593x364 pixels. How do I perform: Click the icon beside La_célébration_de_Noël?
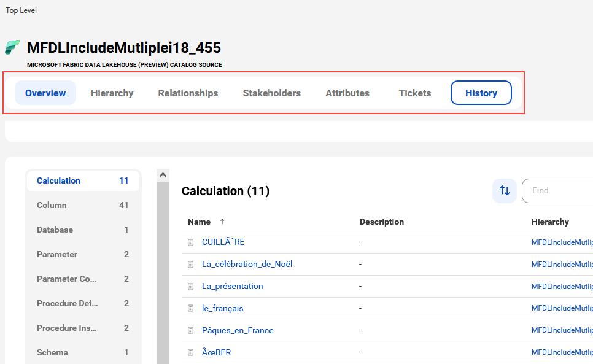click(x=190, y=264)
